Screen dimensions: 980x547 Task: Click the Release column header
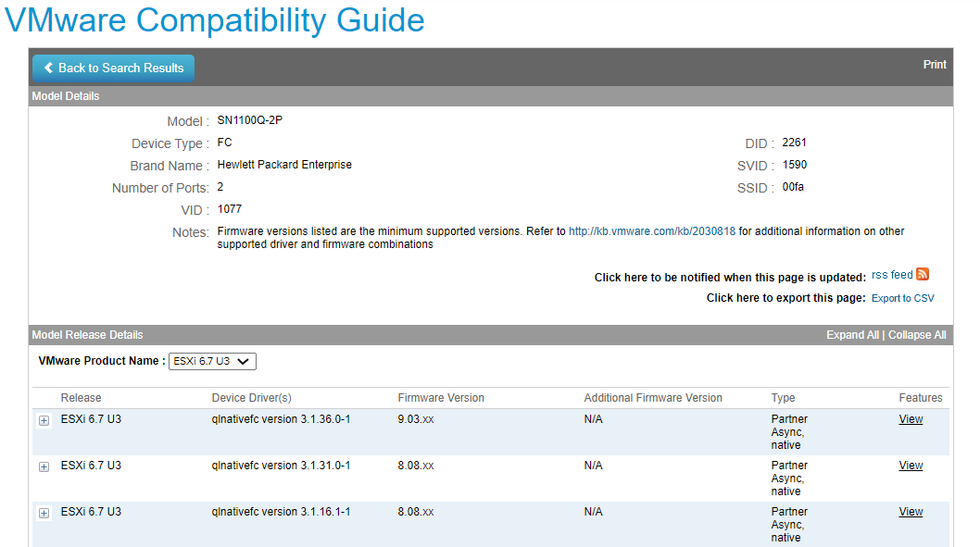pos(81,398)
